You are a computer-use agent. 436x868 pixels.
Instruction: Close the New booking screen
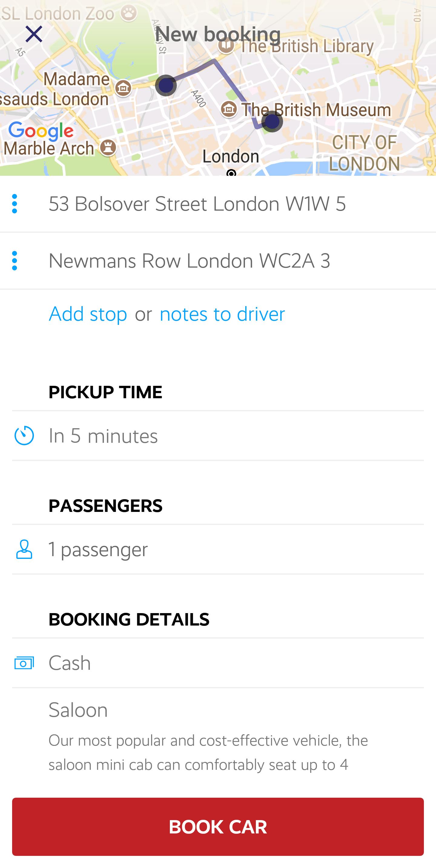tap(34, 34)
